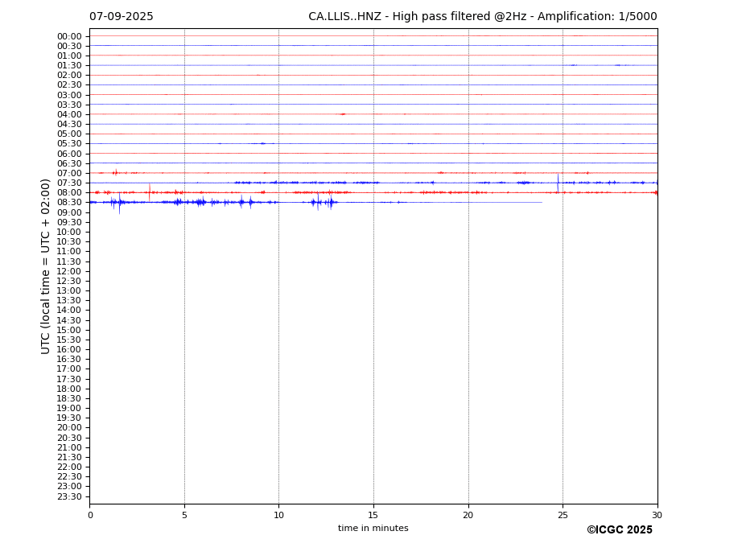Click the x-axis tick label 20

click(x=468, y=515)
